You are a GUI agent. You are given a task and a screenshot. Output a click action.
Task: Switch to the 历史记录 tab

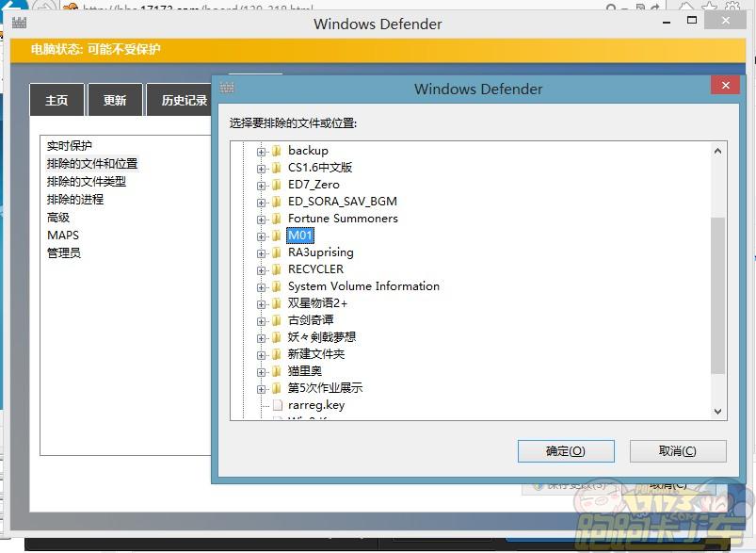180,100
